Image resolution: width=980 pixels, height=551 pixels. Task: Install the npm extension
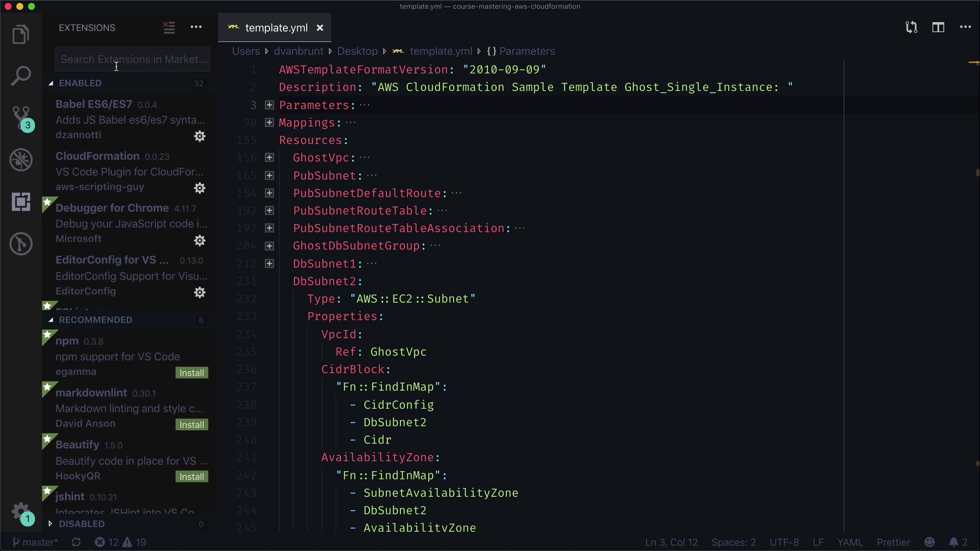tap(191, 373)
